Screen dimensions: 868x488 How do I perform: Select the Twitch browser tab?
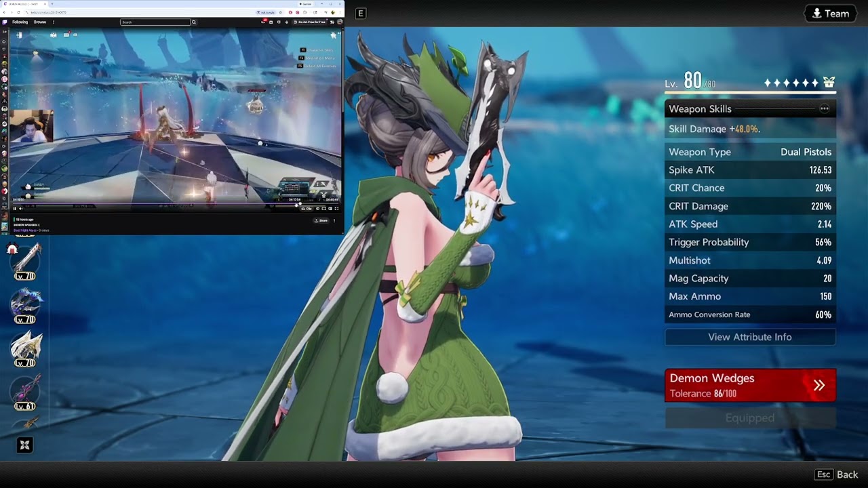[24, 4]
